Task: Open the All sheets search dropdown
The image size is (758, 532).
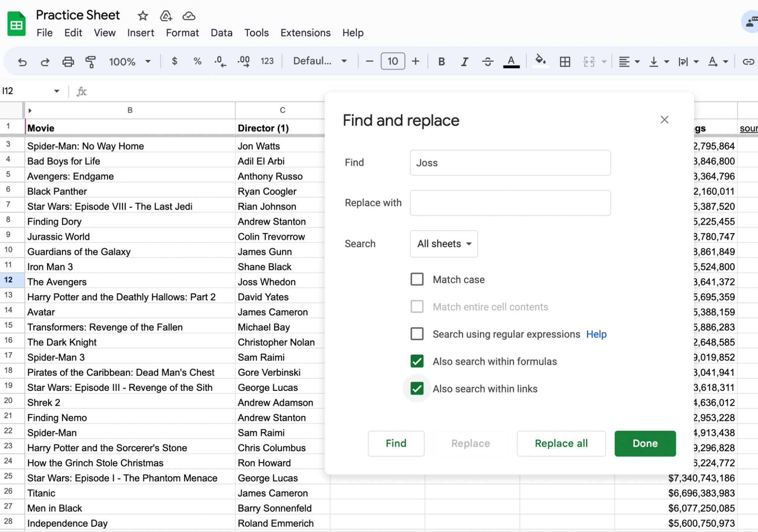Action: point(444,244)
